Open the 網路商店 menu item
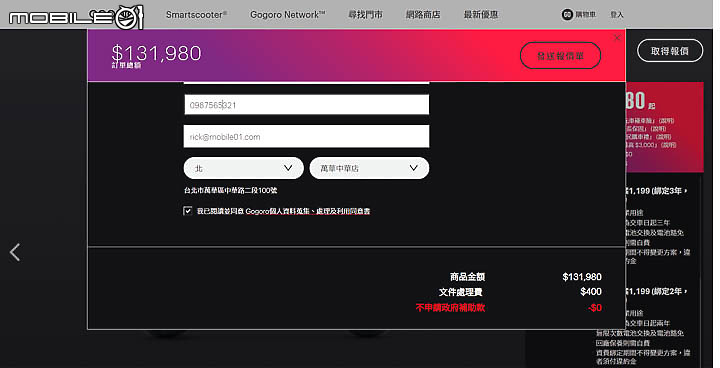720x368 pixels. point(423,15)
